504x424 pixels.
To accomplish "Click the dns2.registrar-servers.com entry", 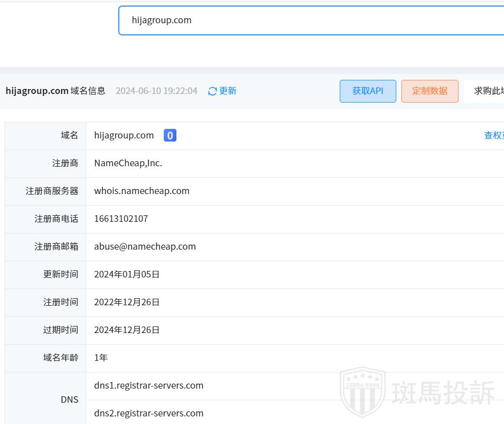I will click(x=149, y=413).
